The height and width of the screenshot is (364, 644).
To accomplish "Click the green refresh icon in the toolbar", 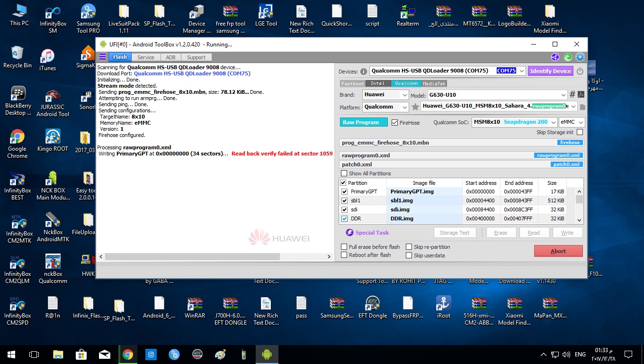I will [568, 57].
